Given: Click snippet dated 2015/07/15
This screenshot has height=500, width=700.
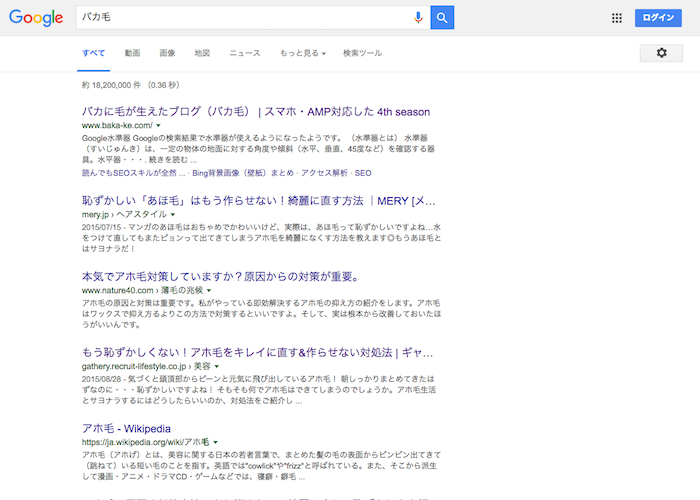Looking at the screenshot, I should tap(261, 238).
